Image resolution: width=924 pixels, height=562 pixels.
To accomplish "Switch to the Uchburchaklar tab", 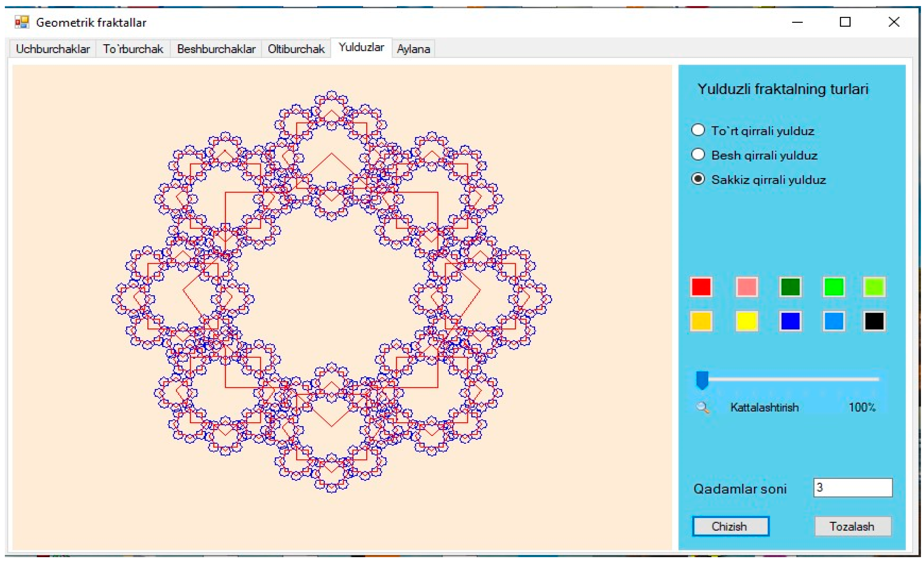I will tap(52, 49).
